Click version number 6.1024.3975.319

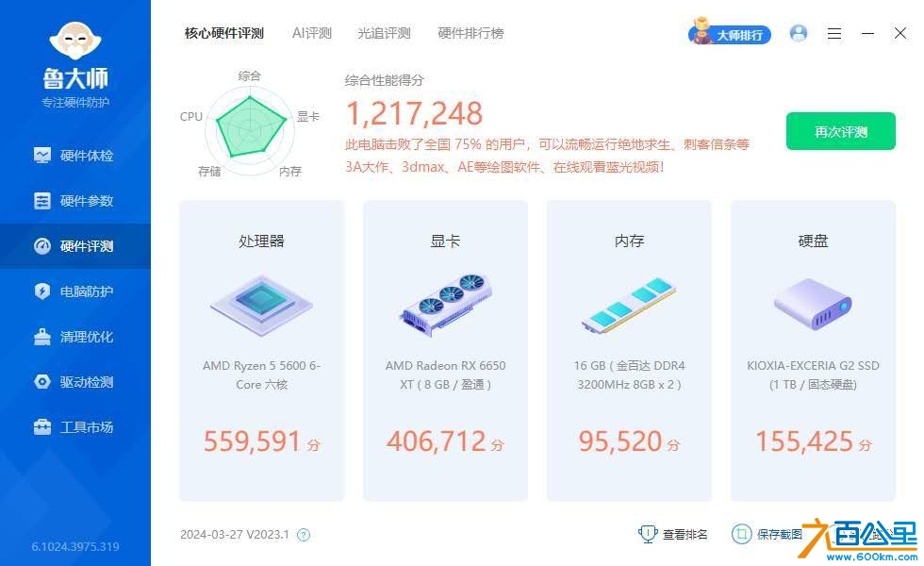tap(75, 546)
